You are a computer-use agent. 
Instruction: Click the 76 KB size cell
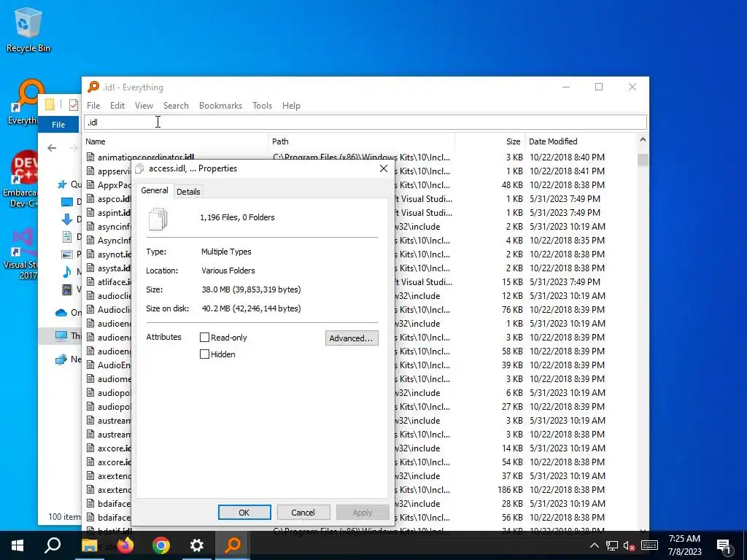click(512, 309)
